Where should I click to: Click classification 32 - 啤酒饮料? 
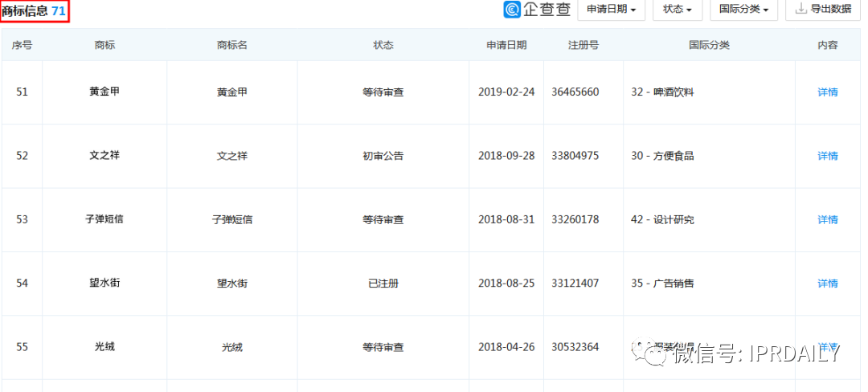pyautogui.click(x=662, y=92)
